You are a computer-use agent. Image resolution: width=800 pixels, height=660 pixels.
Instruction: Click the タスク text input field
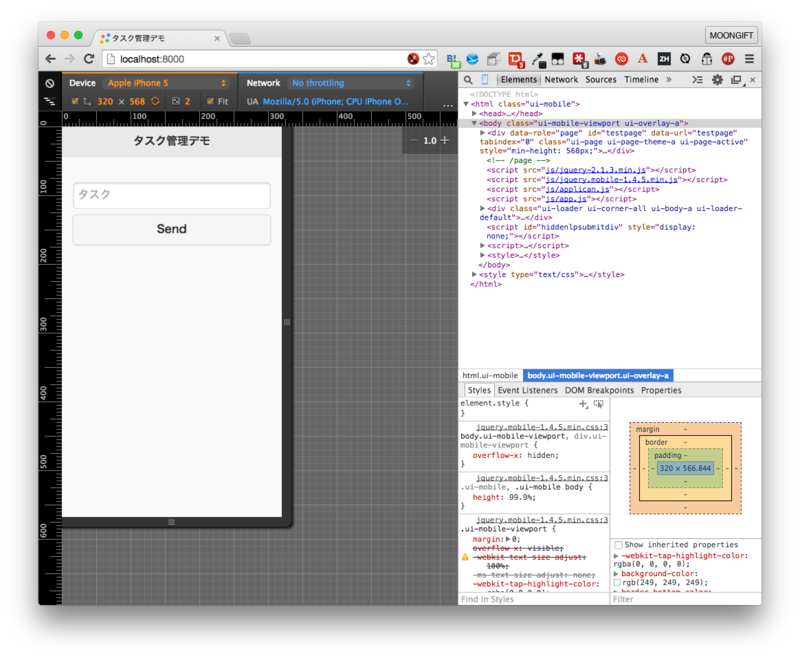pyautogui.click(x=170, y=196)
